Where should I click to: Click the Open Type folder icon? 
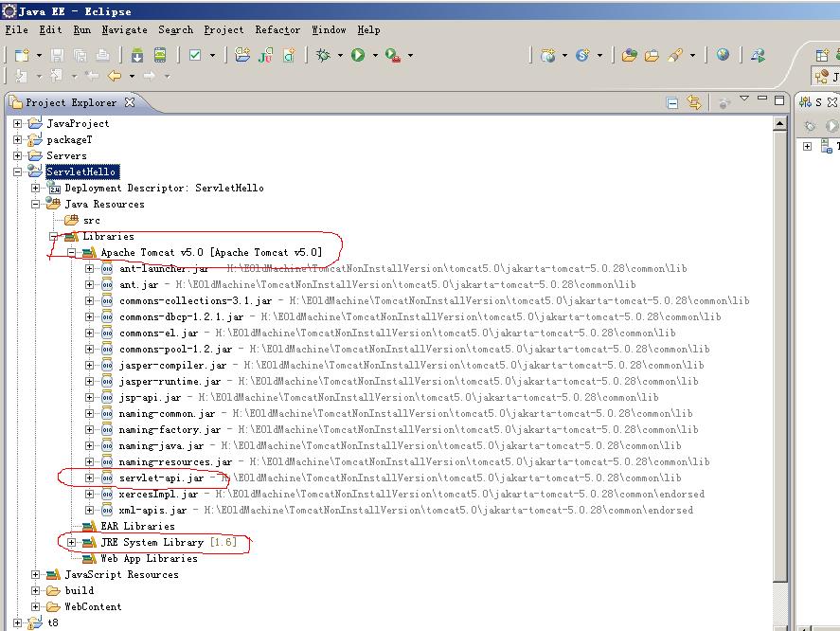coord(630,55)
